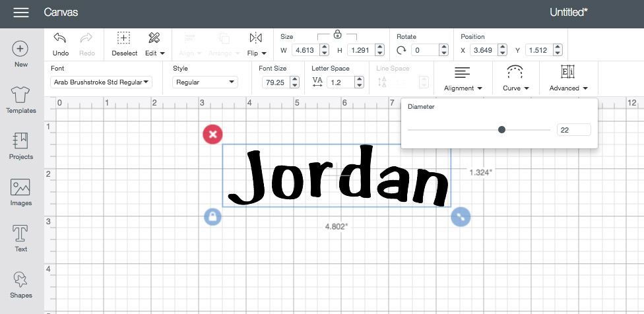Viewport: 644px width, 314px height.
Task: Click the Canvas title
Action: click(x=61, y=13)
